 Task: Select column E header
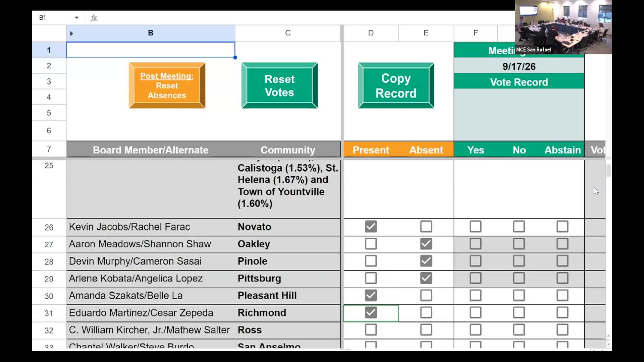pyautogui.click(x=426, y=33)
